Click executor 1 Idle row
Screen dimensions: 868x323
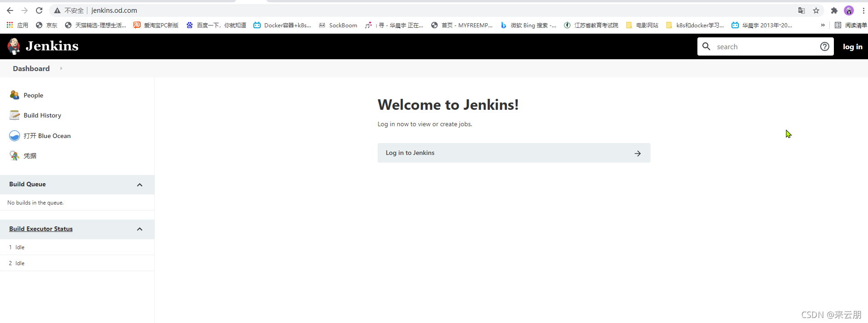pos(77,247)
